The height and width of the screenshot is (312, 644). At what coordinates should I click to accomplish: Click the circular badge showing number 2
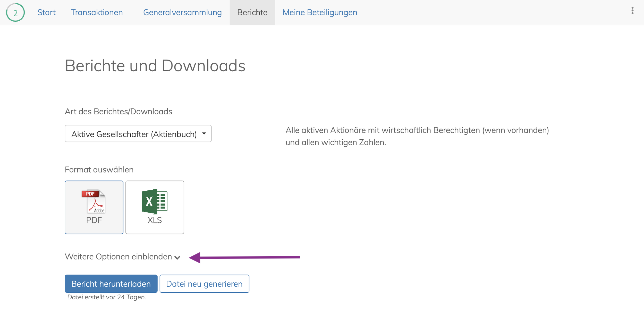tap(15, 12)
